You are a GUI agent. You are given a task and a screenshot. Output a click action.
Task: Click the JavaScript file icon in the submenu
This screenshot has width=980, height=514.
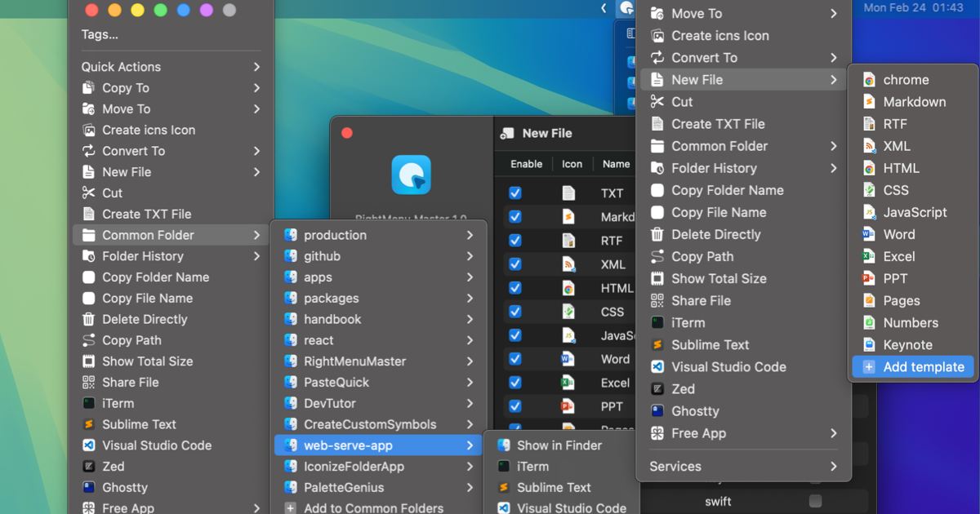pos(868,212)
